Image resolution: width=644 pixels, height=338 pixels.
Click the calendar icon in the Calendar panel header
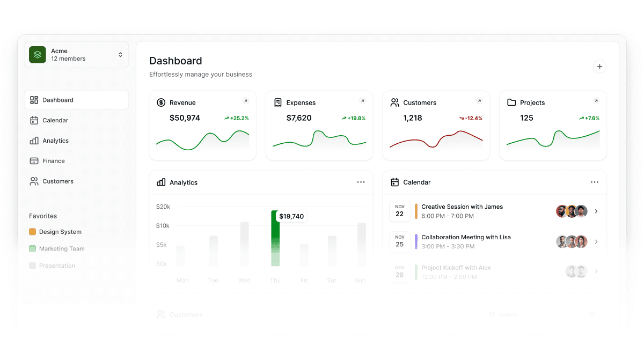[394, 182]
